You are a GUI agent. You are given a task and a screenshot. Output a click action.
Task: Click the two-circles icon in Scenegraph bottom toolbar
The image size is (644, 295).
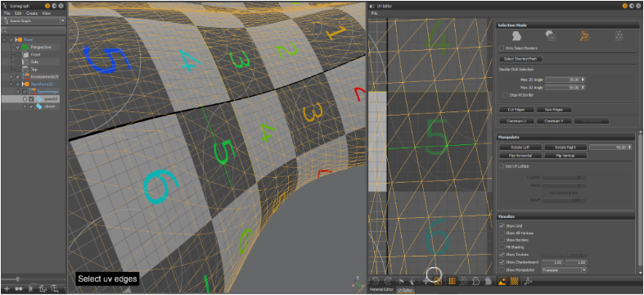click(19, 288)
